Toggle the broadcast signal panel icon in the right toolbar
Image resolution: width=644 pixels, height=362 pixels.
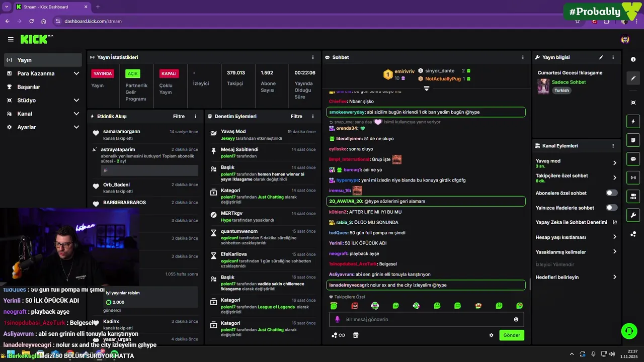(x=633, y=177)
